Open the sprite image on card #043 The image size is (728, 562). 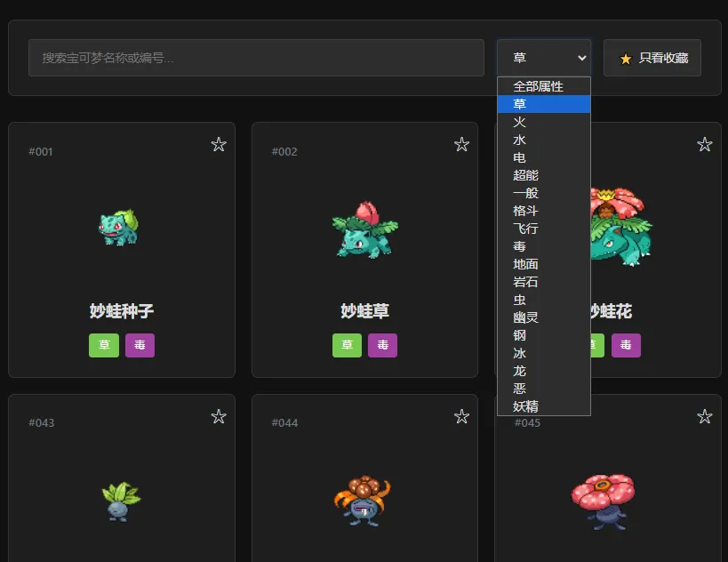[121, 502]
